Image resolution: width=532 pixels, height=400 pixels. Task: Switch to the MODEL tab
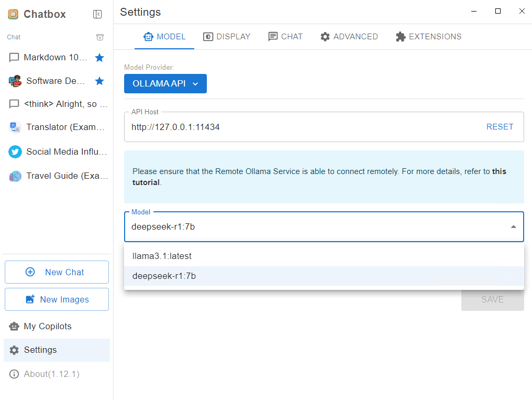[164, 37]
